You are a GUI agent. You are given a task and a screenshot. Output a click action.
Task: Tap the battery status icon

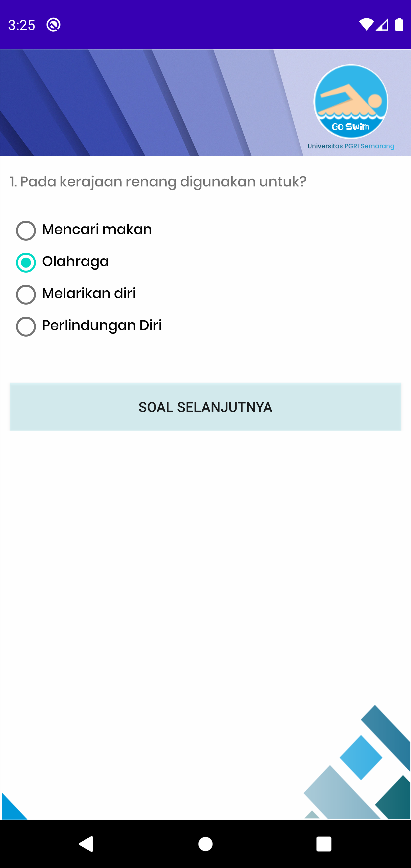(399, 25)
